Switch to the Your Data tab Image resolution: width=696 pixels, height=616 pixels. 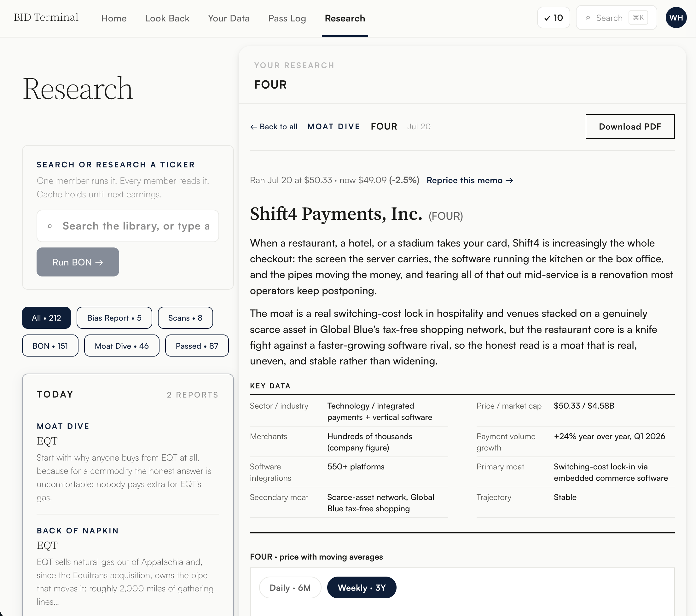[229, 18]
